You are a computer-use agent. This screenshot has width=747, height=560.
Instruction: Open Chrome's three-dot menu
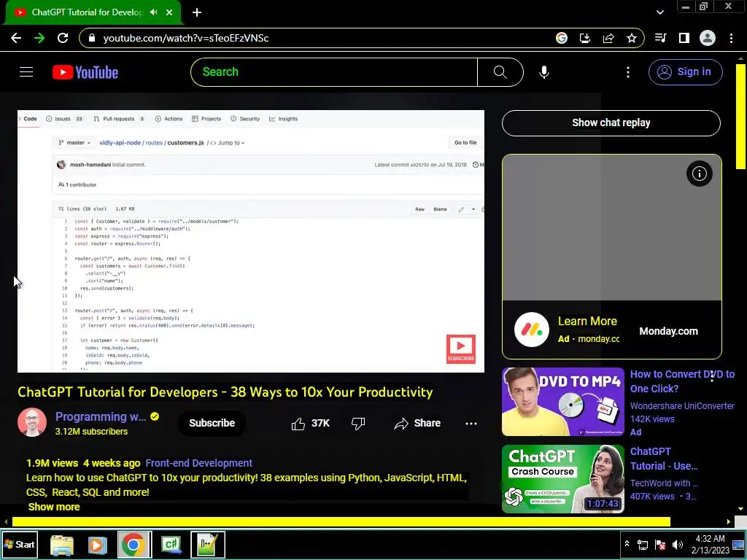(731, 38)
